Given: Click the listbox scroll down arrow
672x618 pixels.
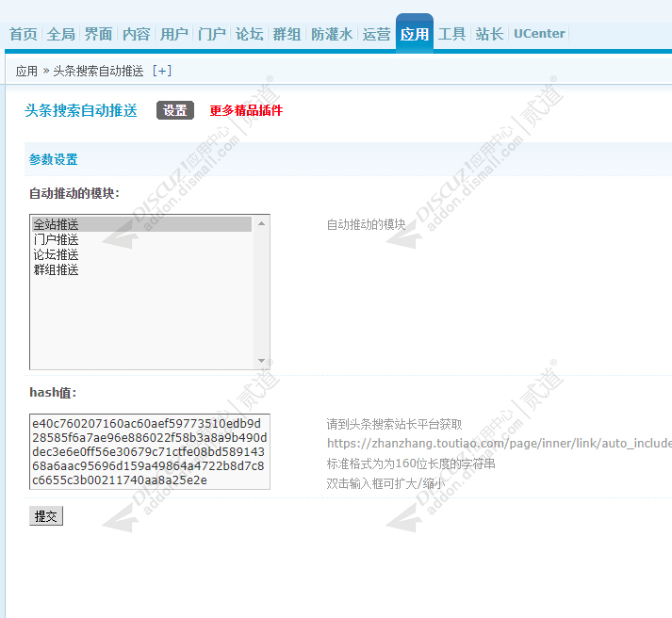Looking at the screenshot, I should (261, 361).
